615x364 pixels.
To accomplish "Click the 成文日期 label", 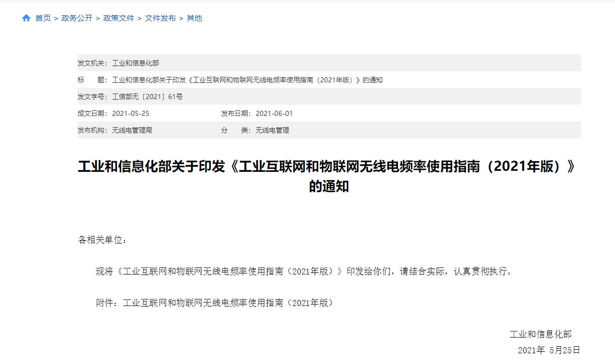I will click(x=93, y=113).
